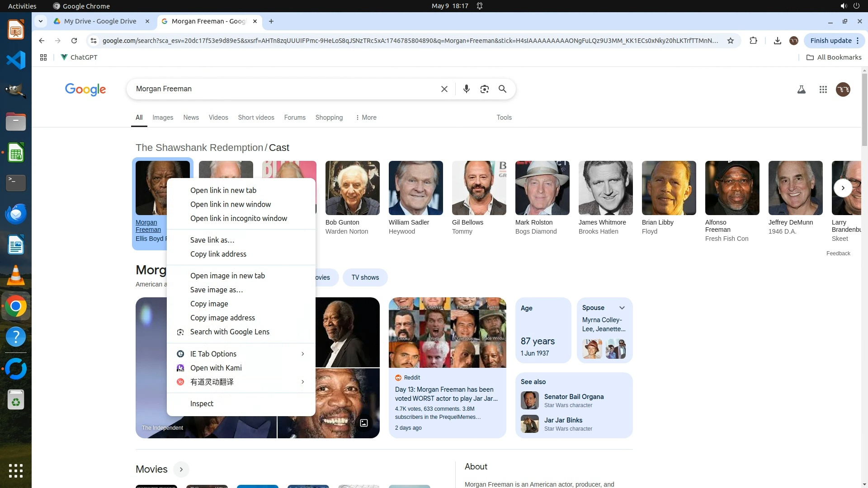
Task: Switch to the Images search tab
Action: 163,117
